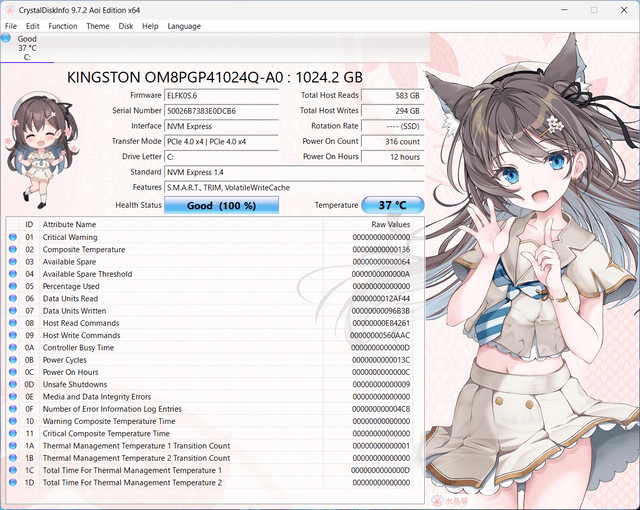This screenshot has width=640, height=510.
Task: Click the Features field with S.M.A.R.T., TRIM
Action: (294, 188)
